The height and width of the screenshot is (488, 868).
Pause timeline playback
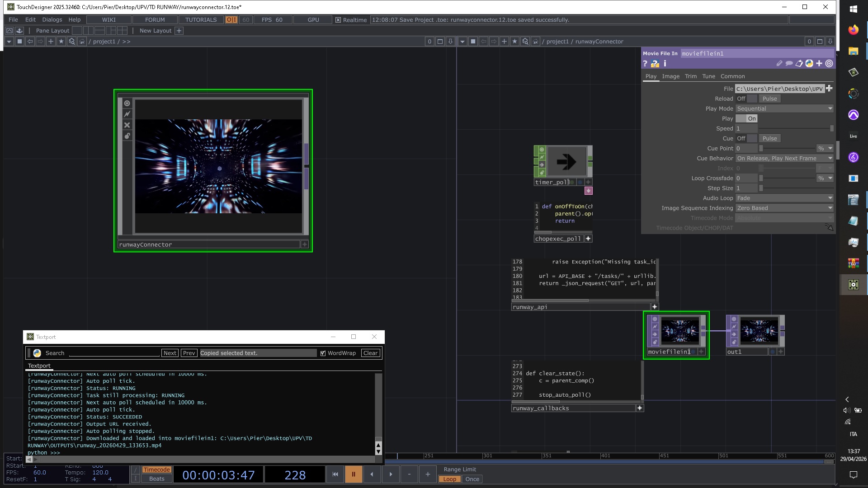[x=354, y=474]
